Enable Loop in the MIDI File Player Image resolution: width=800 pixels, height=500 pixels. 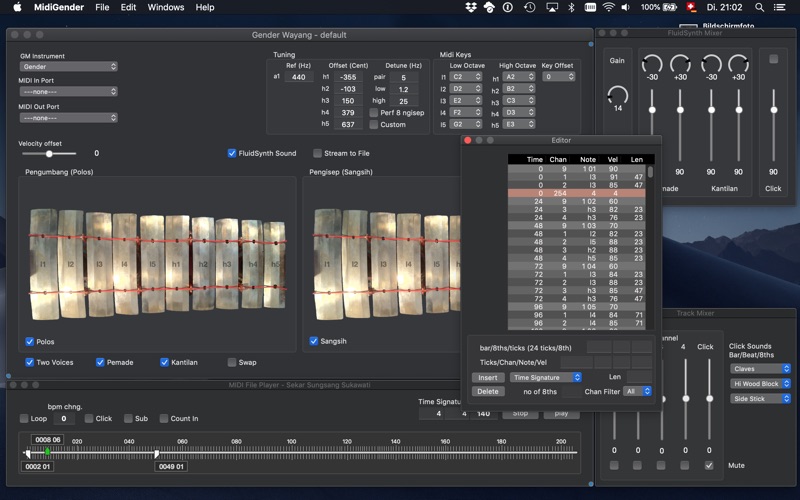coord(24,418)
